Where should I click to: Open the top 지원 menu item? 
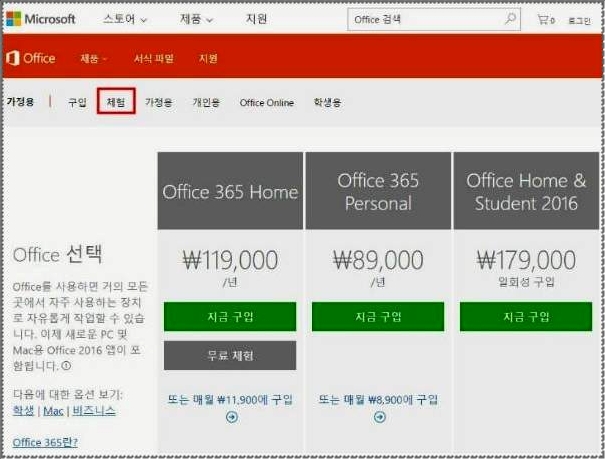pyautogui.click(x=257, y=19)
